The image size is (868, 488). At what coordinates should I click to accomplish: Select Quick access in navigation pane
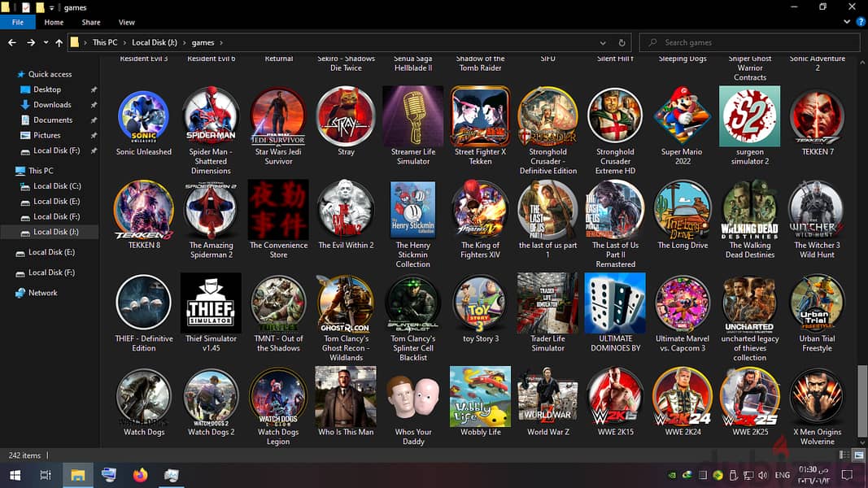[x=50, y=74]
